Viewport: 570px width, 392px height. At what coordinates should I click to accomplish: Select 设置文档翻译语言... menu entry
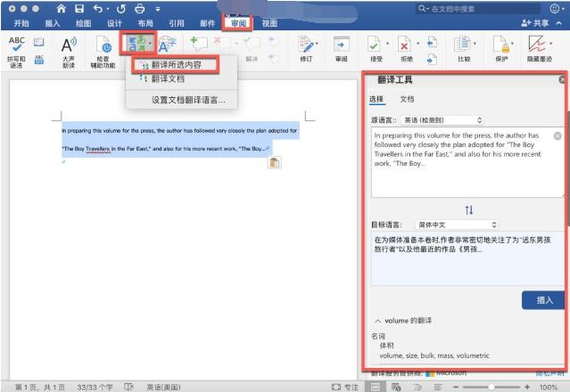point(187,101)
